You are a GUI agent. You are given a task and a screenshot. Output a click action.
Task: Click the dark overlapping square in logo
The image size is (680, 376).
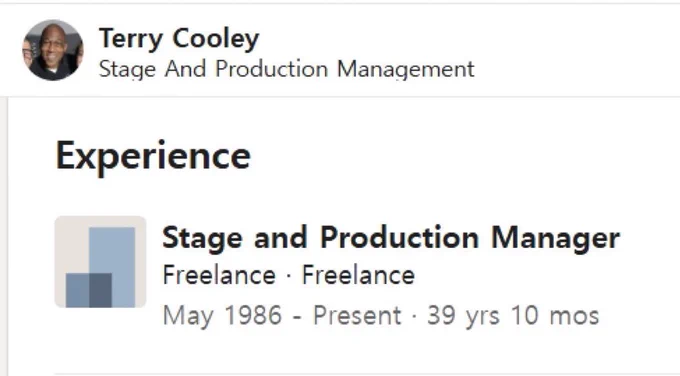point(100,290)
